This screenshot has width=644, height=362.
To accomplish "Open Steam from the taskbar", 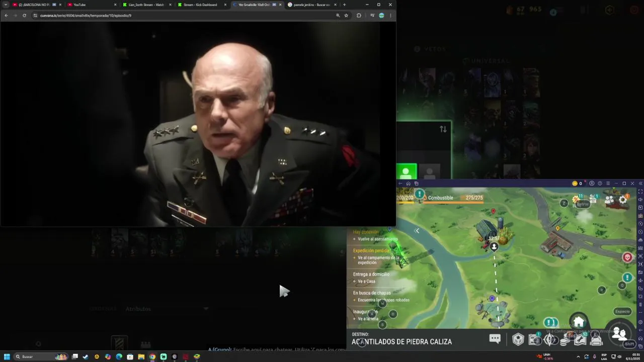I will [86, 357].
